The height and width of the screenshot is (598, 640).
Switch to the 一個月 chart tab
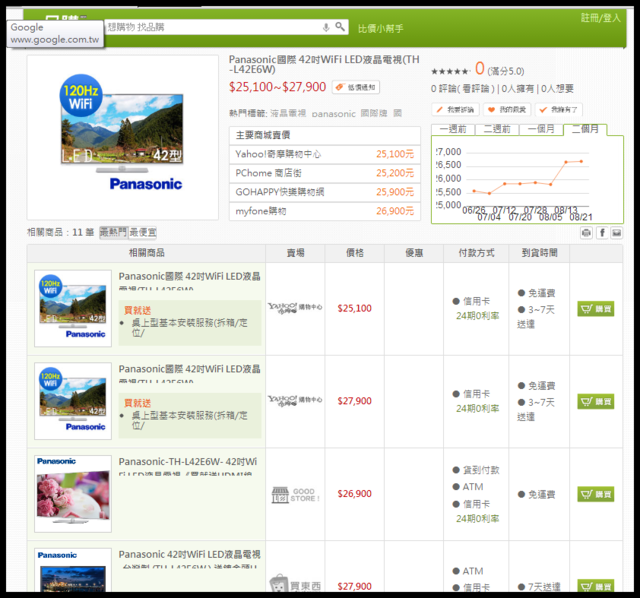tap(541, 129)
